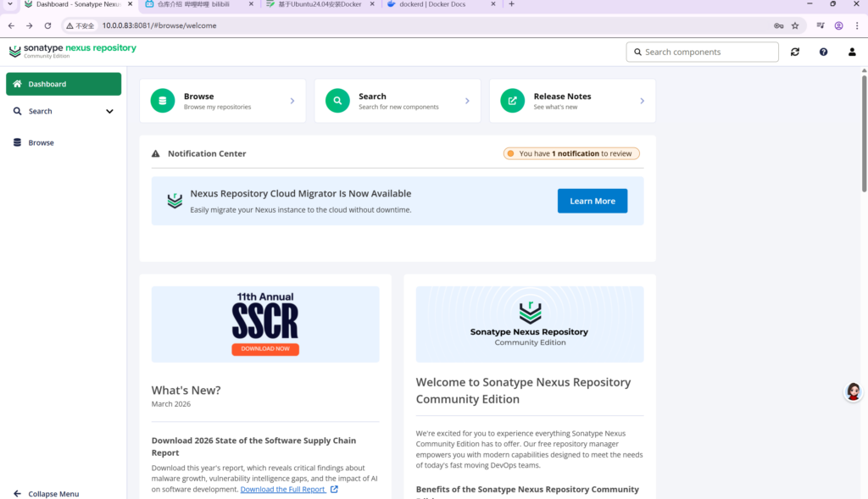868x499 pixels.
Task: Click the refresh icon in Nexus header
Action: pos(794,52)
